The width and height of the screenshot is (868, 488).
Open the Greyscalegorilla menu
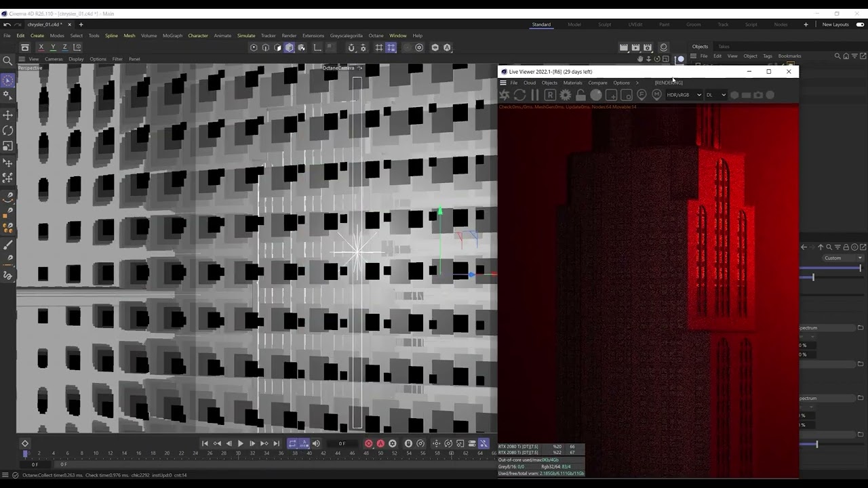click(x=347, y=35)
